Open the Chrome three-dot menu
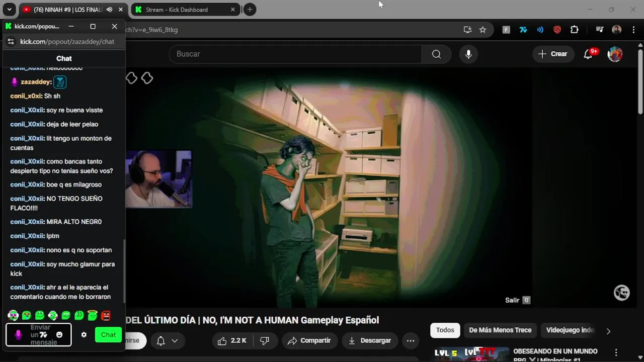The image size is (644, 362). click(x=633, y=30)
